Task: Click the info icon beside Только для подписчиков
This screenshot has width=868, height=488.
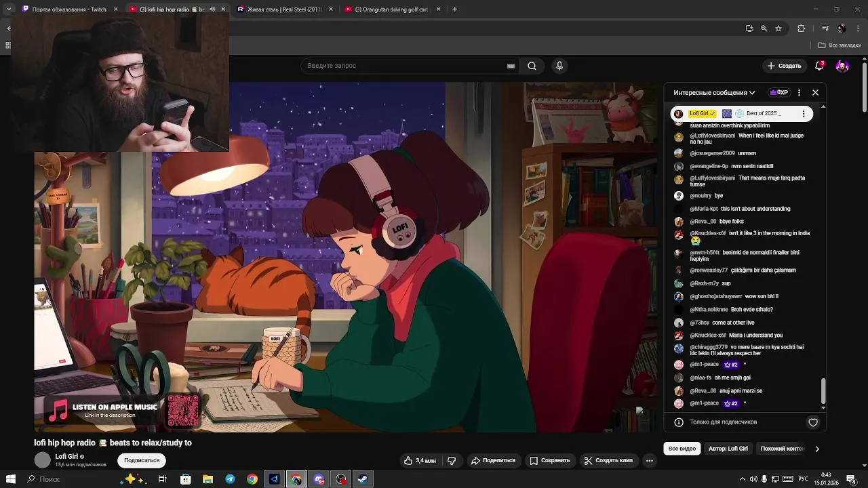Action: [679, 422]
